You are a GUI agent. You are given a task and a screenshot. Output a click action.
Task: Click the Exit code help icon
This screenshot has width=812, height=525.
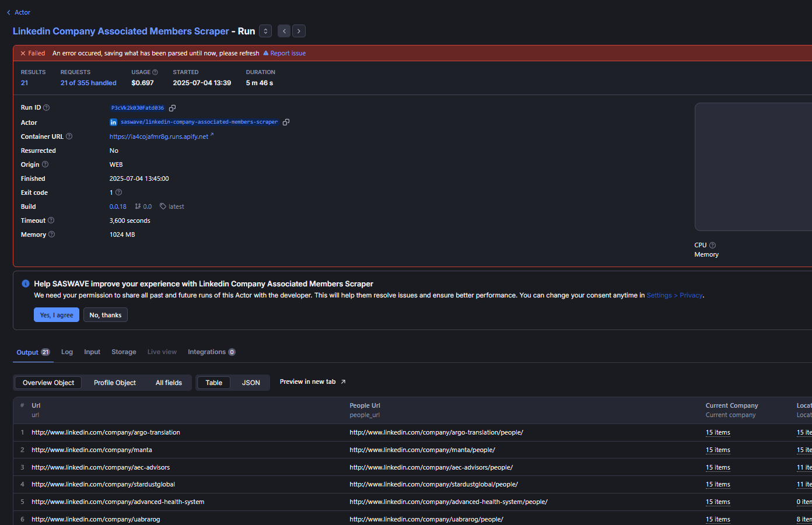(118, 192)
